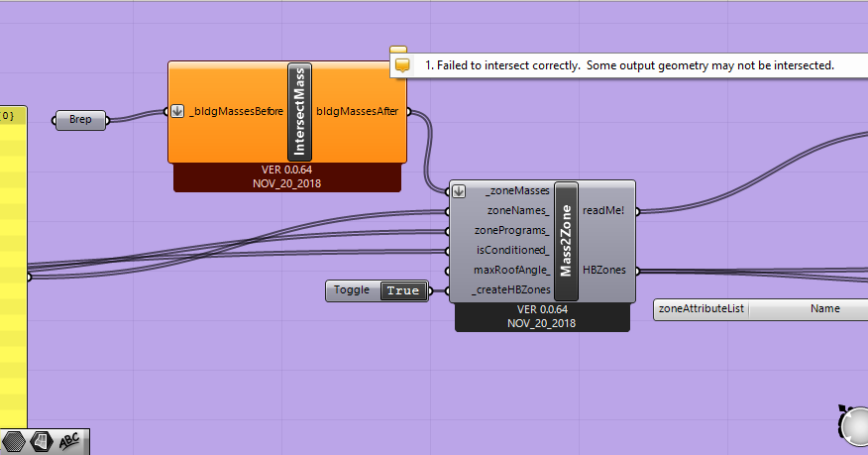This screenshot has width=868, height=455.
Task: Click the Mass2Zone component name bar
Action: (567, 241)
